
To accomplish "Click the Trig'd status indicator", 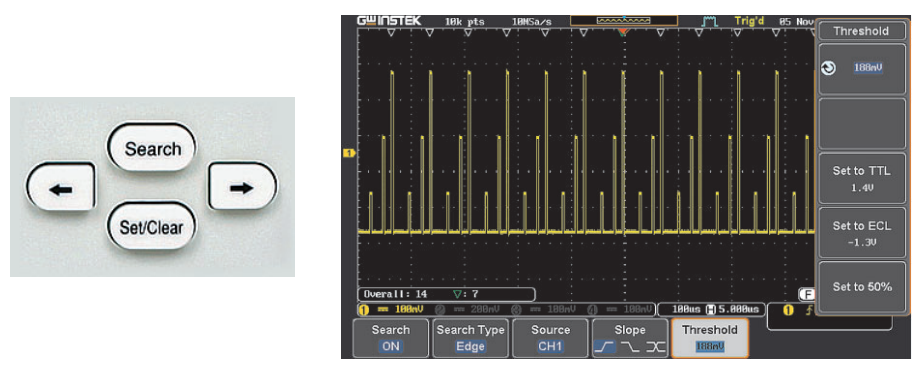I will point(749,21).
